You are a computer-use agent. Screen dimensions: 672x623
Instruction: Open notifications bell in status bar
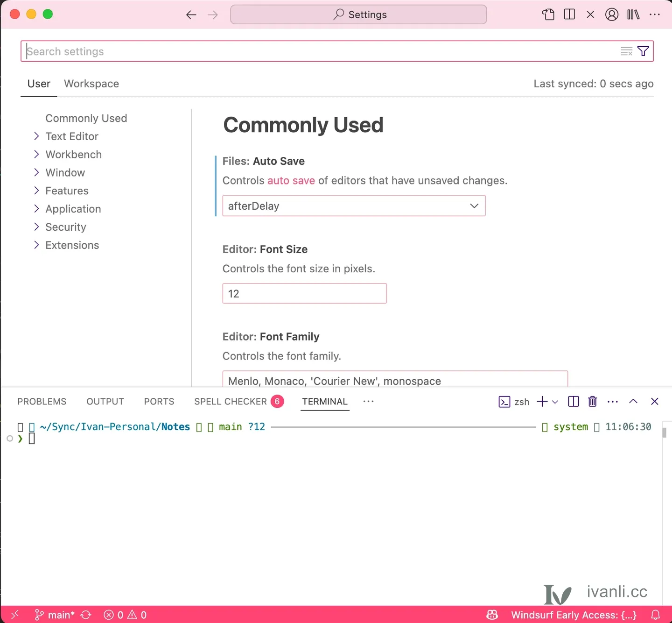656,615
